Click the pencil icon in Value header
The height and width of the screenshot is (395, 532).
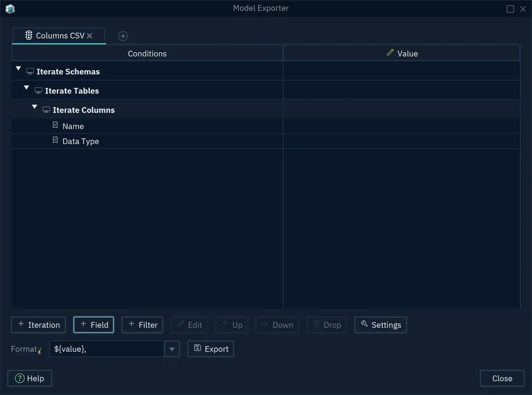(390, 53)
